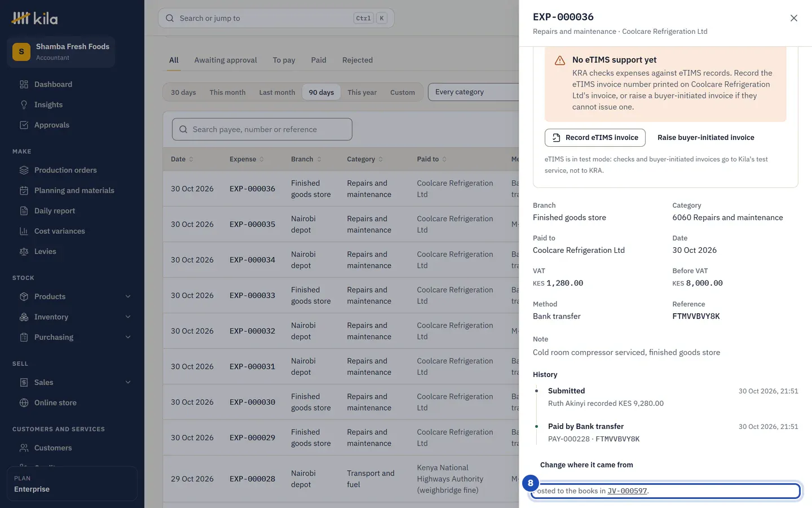Focus the Search or jump to field
The image size is (812, 508).
click(276, 18)
